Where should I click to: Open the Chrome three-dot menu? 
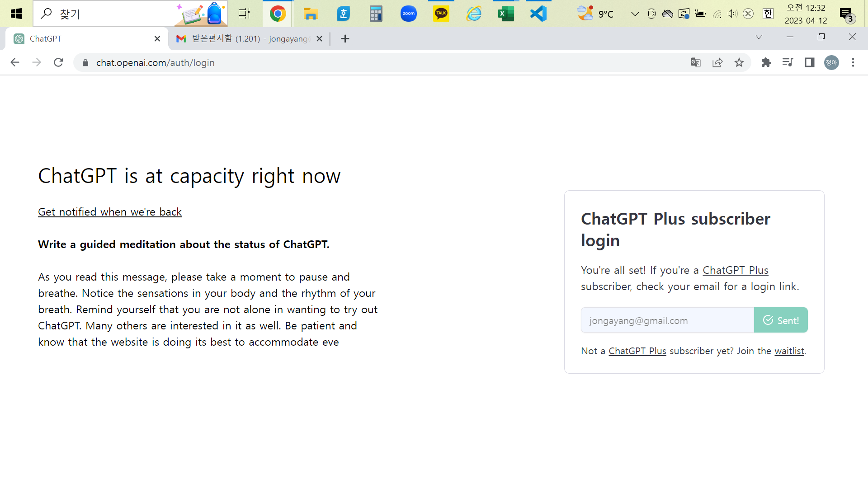[x=853, y=62]
